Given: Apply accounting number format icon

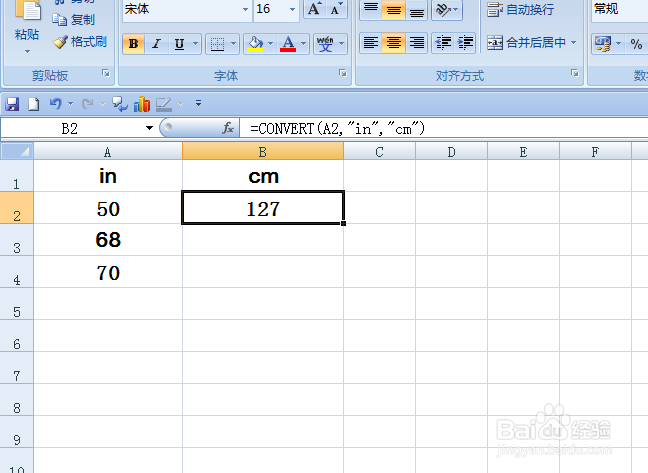Looking at the screenshot, I should click(x=603, y=43).
